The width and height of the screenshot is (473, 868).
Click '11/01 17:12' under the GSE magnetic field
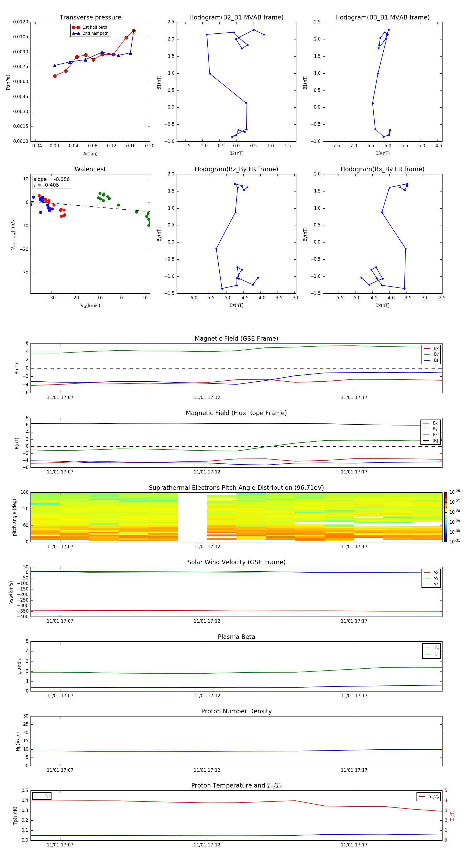coord(207,398)
